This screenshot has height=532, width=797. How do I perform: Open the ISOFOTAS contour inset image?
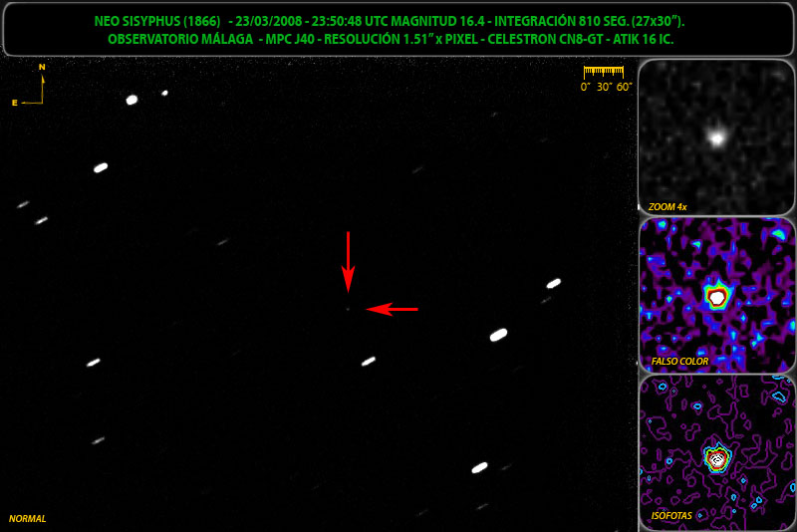tap(716, 452)
